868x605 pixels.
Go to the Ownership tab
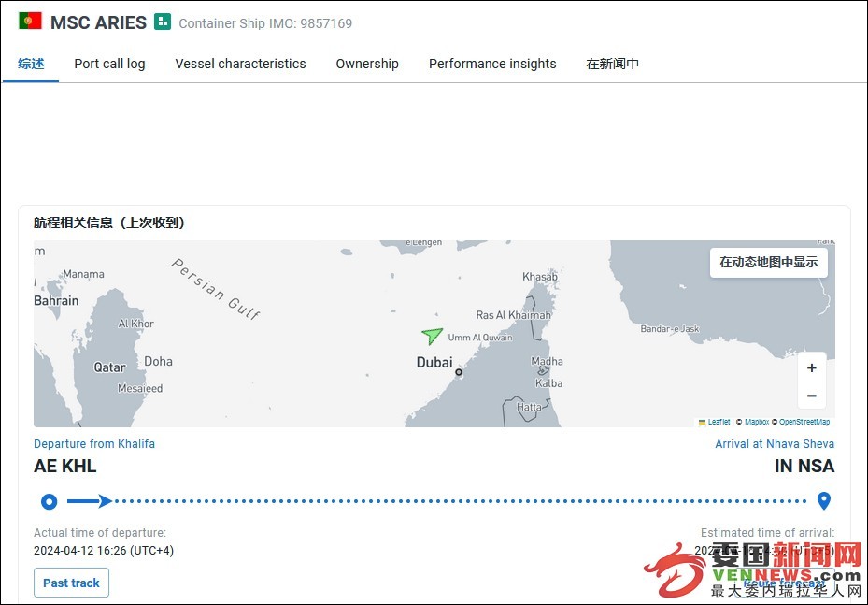[x=367, y=64]
